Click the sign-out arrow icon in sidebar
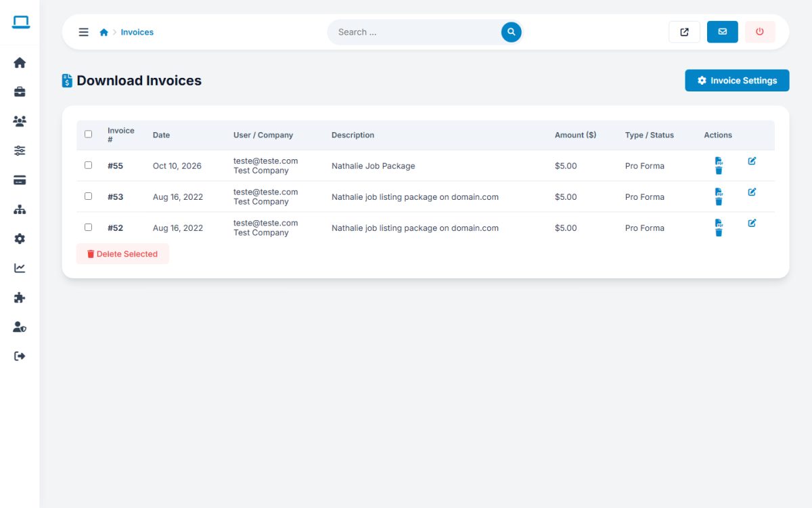The image size is (812, 508). (20, 356)
